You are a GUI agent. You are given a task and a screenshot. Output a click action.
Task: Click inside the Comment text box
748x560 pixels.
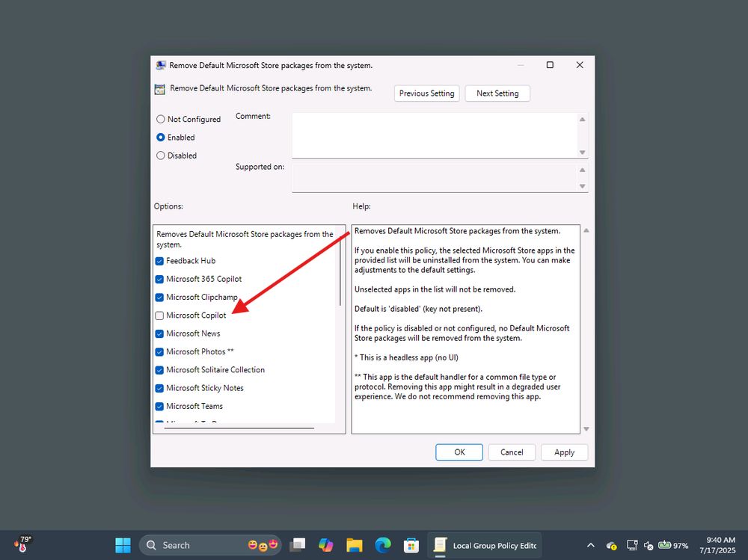pos(434,135)
